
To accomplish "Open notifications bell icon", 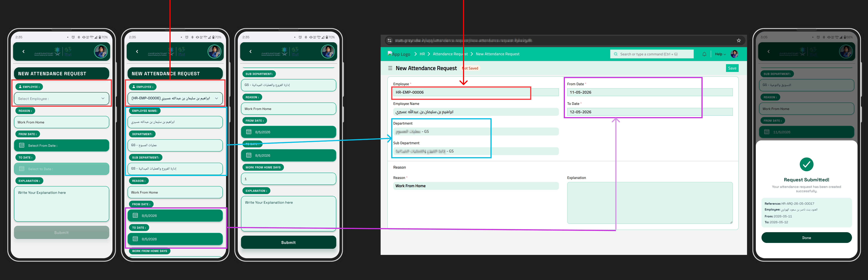I will pos(704,54).
